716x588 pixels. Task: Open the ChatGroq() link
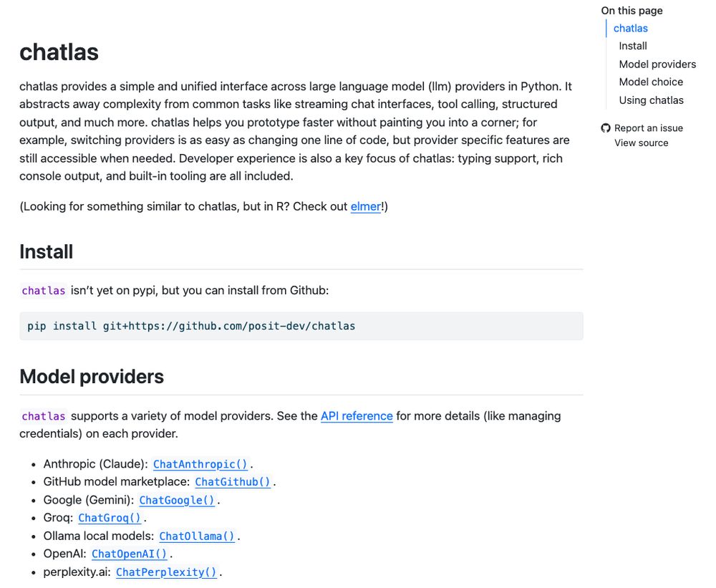tap(110, 518)
